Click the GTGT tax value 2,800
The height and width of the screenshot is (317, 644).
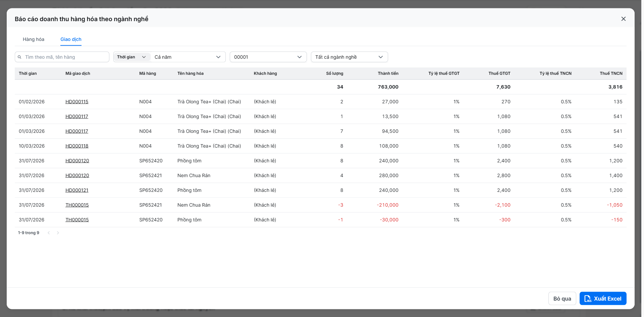[x=504, y=175]
